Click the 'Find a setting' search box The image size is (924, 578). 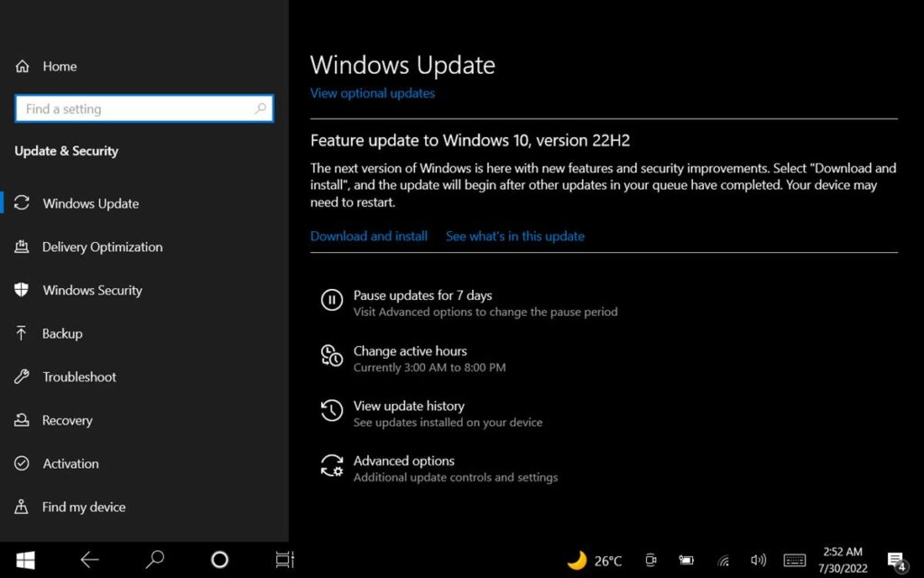tap(144, 108)
